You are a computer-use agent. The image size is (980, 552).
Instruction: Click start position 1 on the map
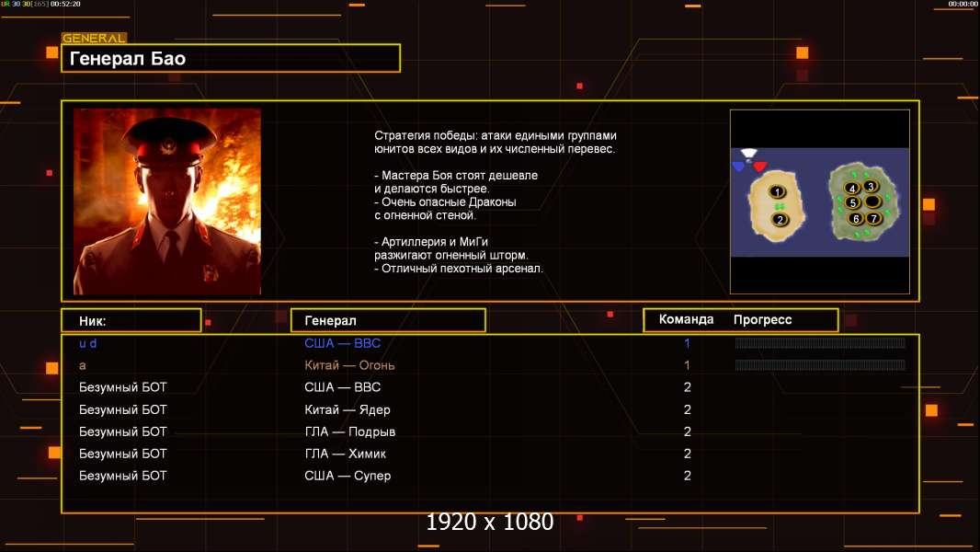click(x=777, y=192)
